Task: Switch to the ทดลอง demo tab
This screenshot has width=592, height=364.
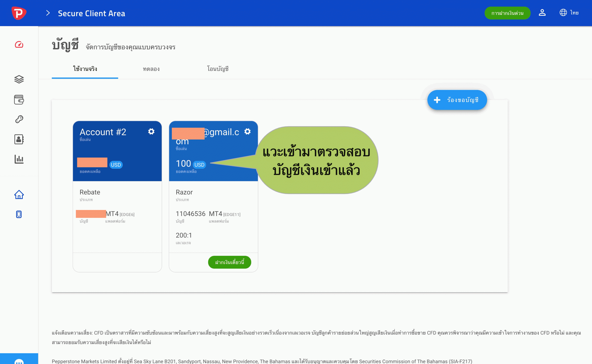Action: click(x=151, y=69)
